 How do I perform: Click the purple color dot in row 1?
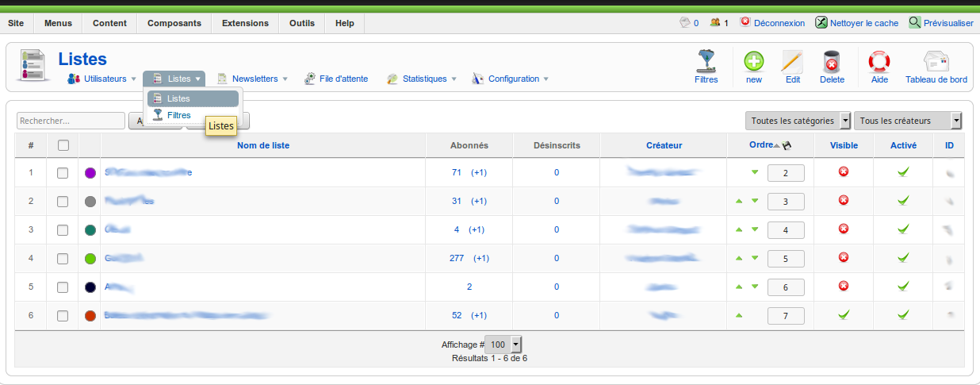(x=90, y=173)
